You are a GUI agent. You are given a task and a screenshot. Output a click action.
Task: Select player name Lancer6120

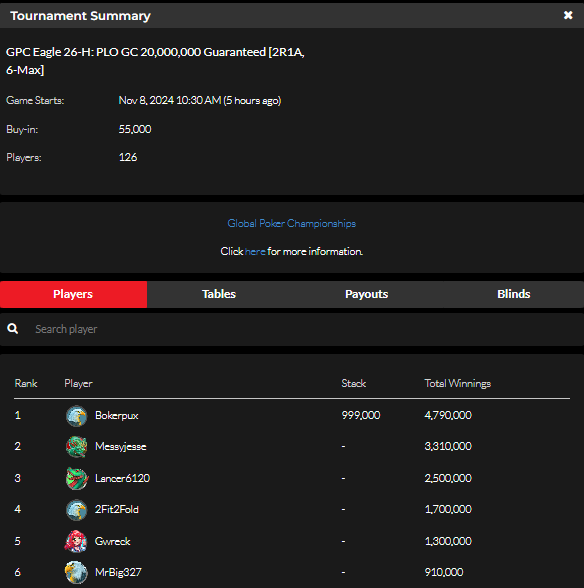[122, 478]
